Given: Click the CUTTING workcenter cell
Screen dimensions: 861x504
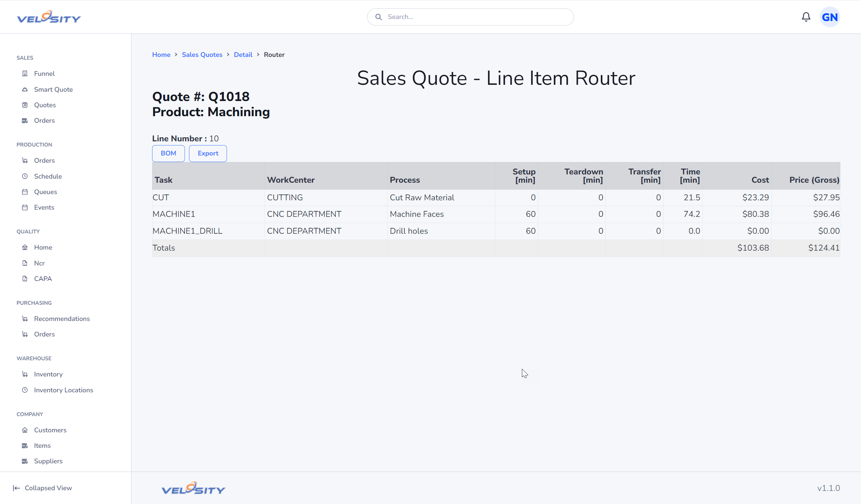Looking at the screenshot, I should coord(326,198).
